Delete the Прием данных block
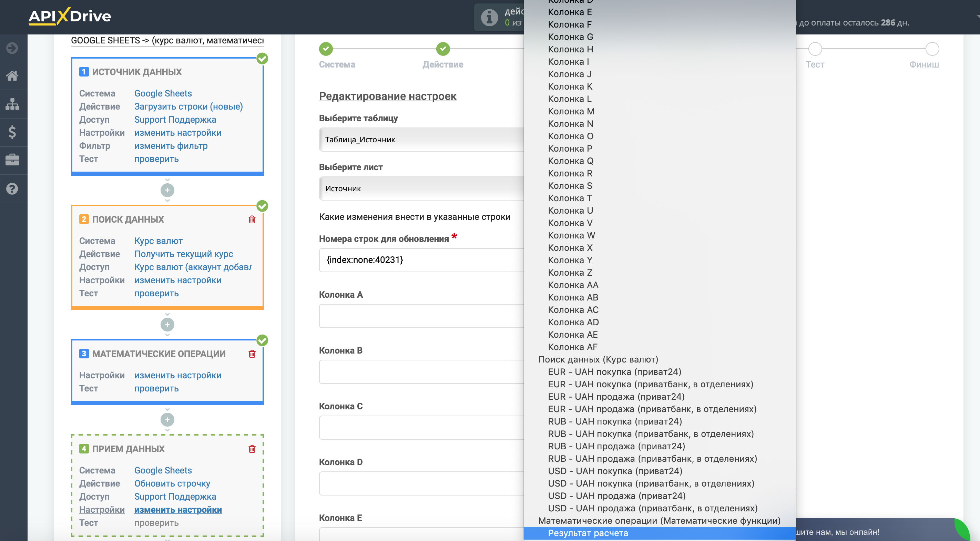Screen dimensions: 980x541 [x=252, y=449]
